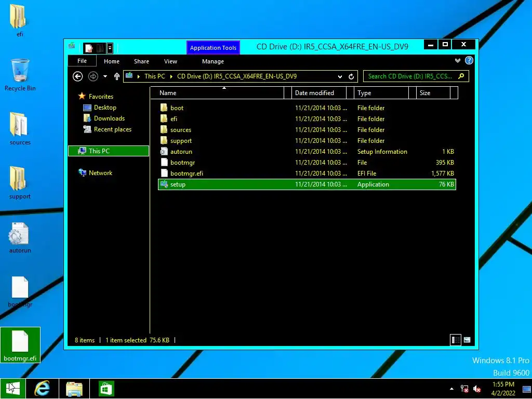The image size is (532, 399).
Task: Switch to details view layout
Action: pos(455,340)
